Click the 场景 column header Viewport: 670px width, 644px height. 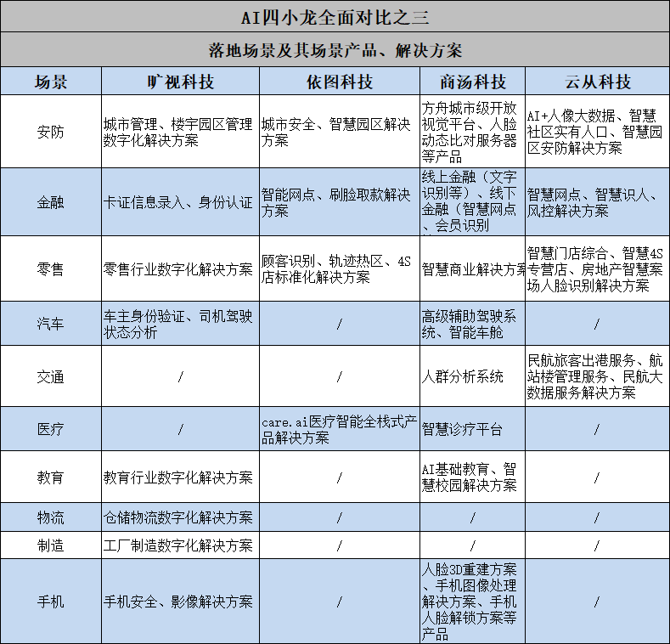point(51,82)
